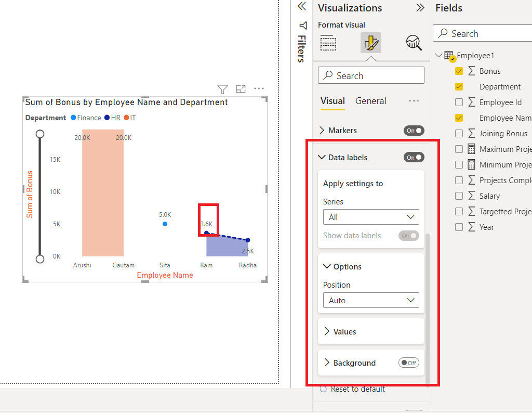Open the Position dropdown set to Auto
Viewport: 532px width, 413px height.
pos(370,300)
